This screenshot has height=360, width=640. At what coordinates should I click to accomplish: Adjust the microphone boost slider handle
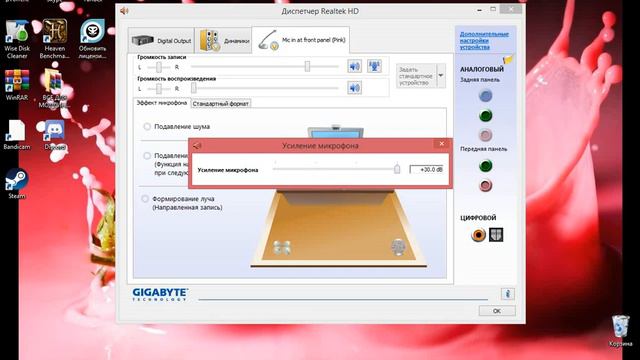(397, 168)
